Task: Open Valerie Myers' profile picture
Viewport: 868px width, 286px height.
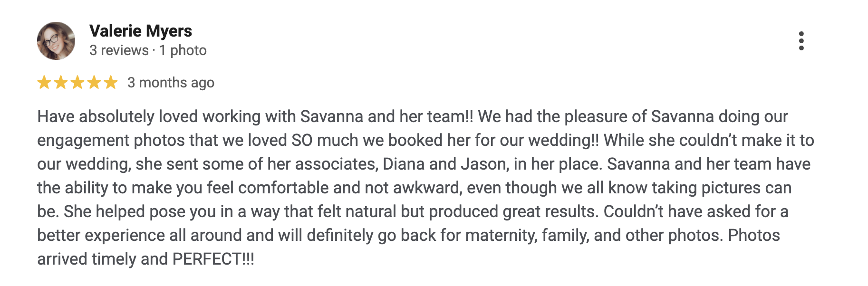Action: click(56, 41)
